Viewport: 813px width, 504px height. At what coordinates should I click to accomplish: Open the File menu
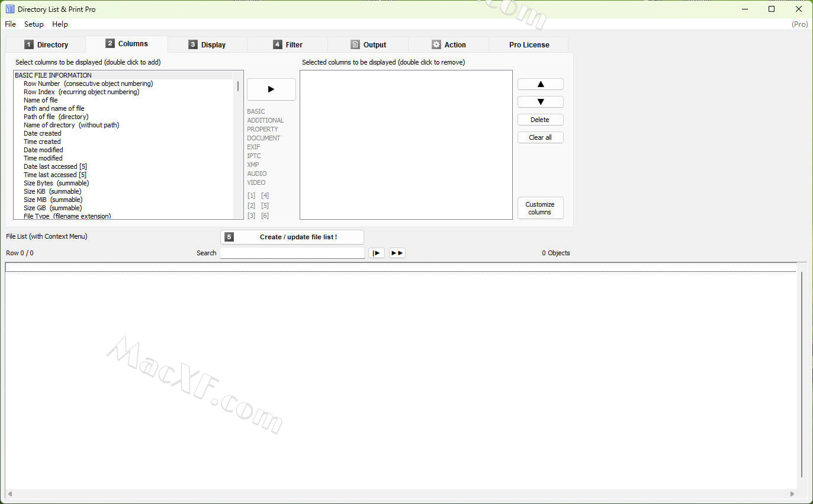pos(11,24)
